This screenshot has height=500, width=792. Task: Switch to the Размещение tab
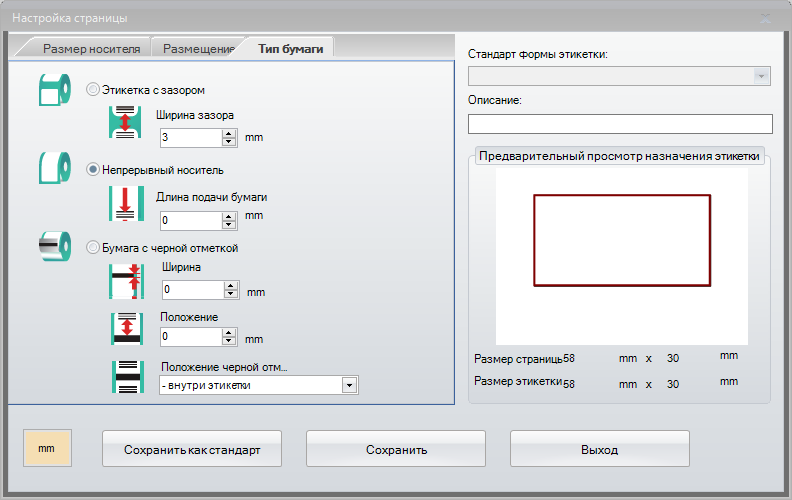199,49
